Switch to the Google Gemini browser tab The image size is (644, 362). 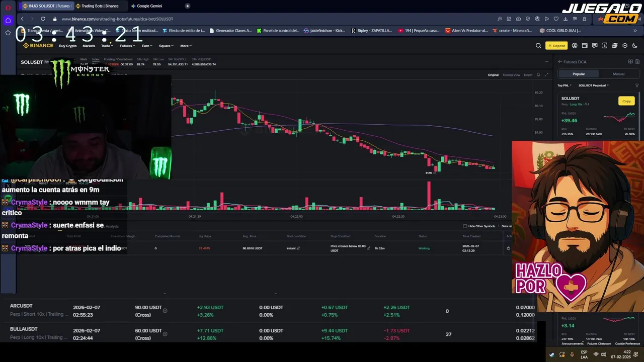pyautogui.click(x=149, y=6)
